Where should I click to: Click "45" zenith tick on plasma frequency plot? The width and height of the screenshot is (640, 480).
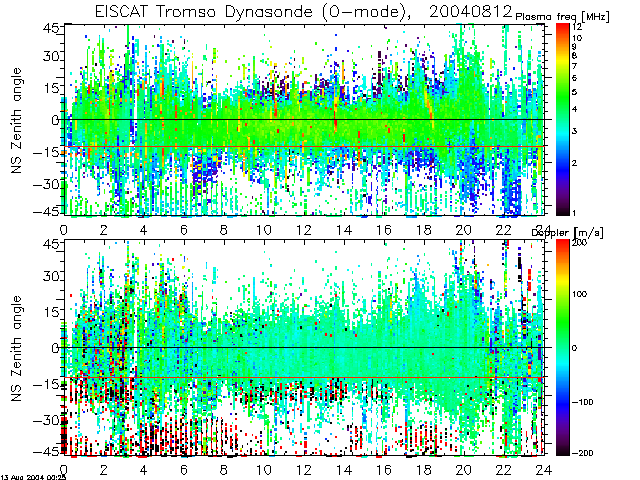click(x=51, y=29)
